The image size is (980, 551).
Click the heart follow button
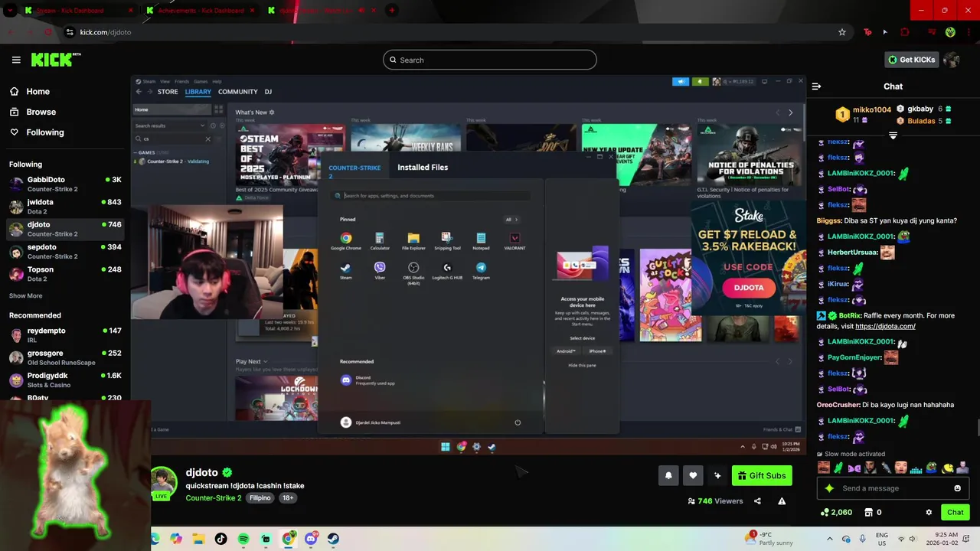pyautogui.click(x=693, y=475)
